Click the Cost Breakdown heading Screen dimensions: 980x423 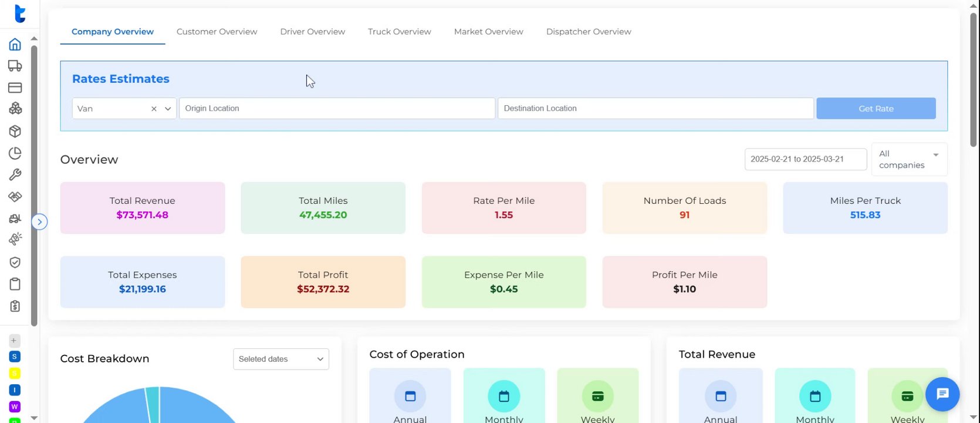tap(105, 359)
